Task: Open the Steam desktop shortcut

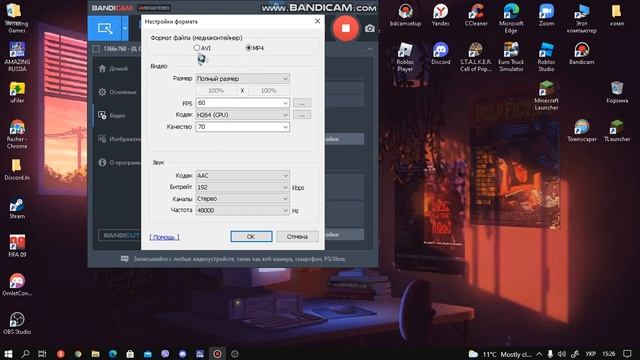Action: pos(17,208)
